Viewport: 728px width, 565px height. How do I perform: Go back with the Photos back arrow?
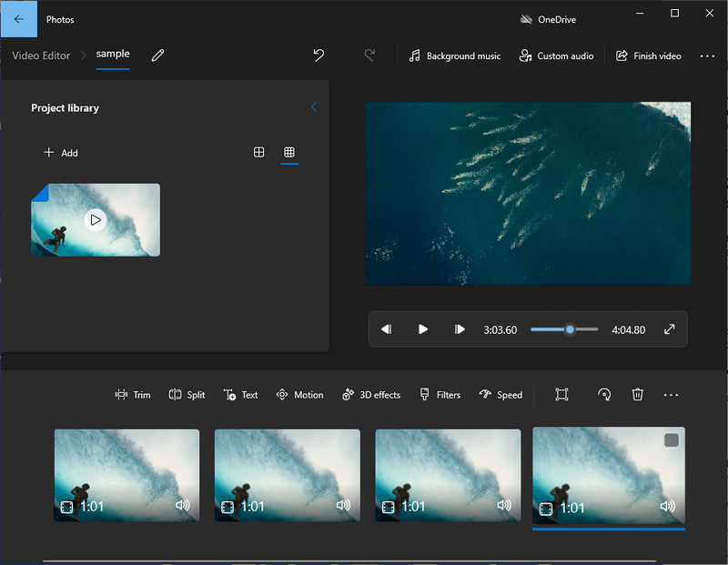[18, 19]
